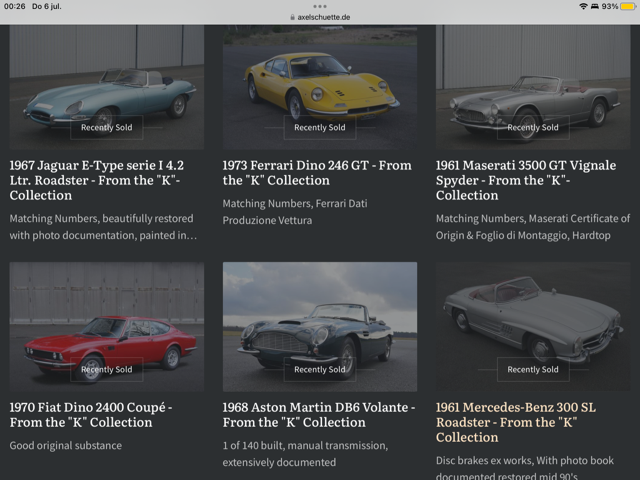
Task: Open the yellow Ferrari Dino photo
Action: (x=320, y=88)
